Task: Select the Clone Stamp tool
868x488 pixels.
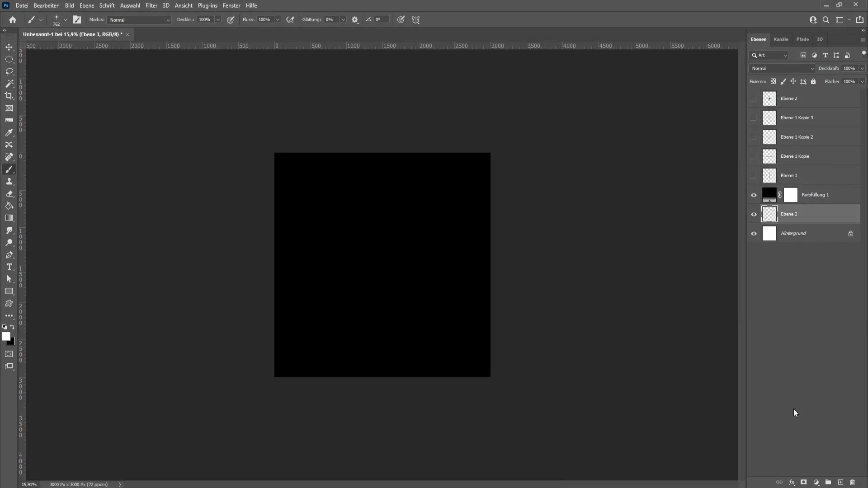Action: coord(9,181)
